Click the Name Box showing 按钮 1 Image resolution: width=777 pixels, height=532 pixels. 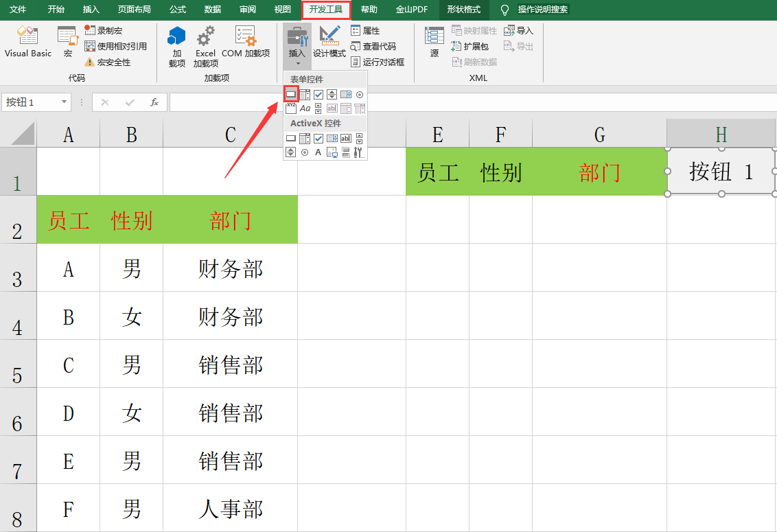[x=31, y=102]
